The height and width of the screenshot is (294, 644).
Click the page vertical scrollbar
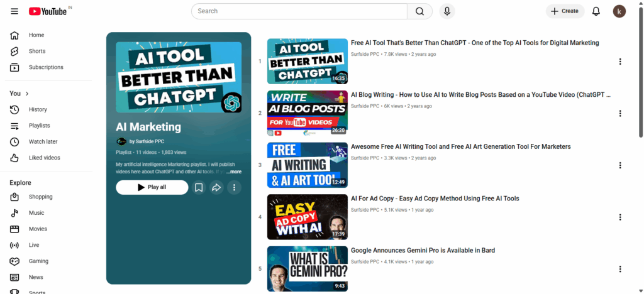pos(641,69)
